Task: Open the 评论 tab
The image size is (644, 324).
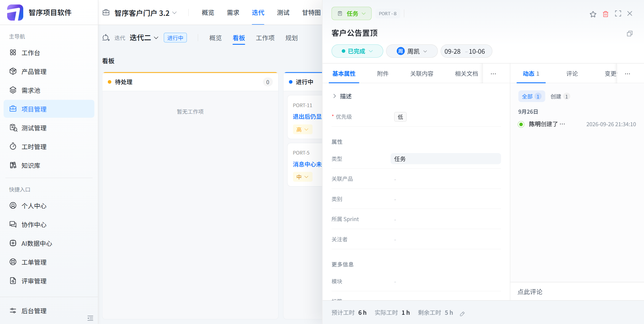Action: pos(572,74)
